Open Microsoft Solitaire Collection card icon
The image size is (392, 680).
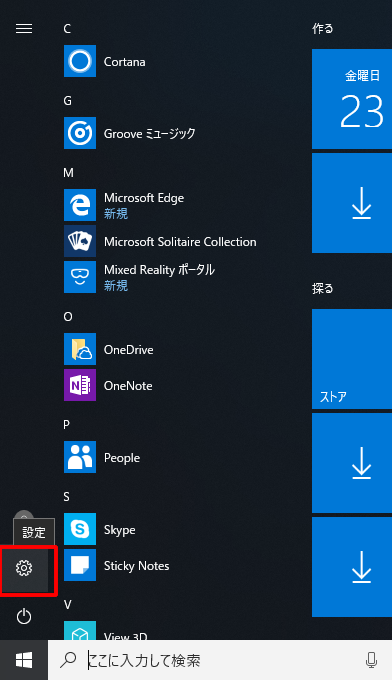(80, 241)
